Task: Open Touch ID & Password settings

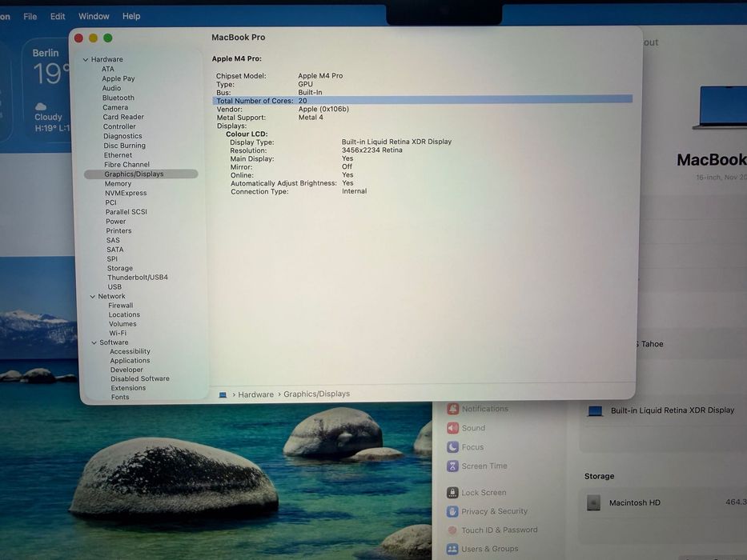Action: pyautogui.click(x=492, y=530)
